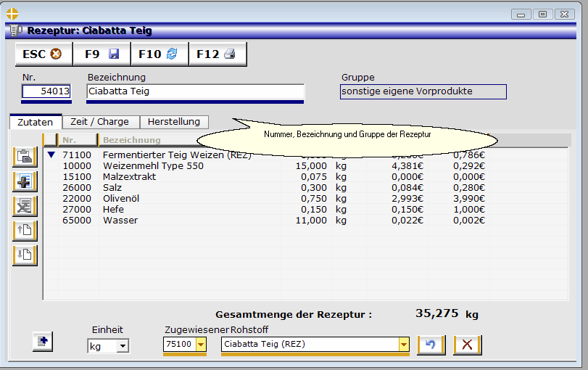This screenshot has height=370, width=588.
Task: Refresh using the F10 button
Action: click(160, 54)
